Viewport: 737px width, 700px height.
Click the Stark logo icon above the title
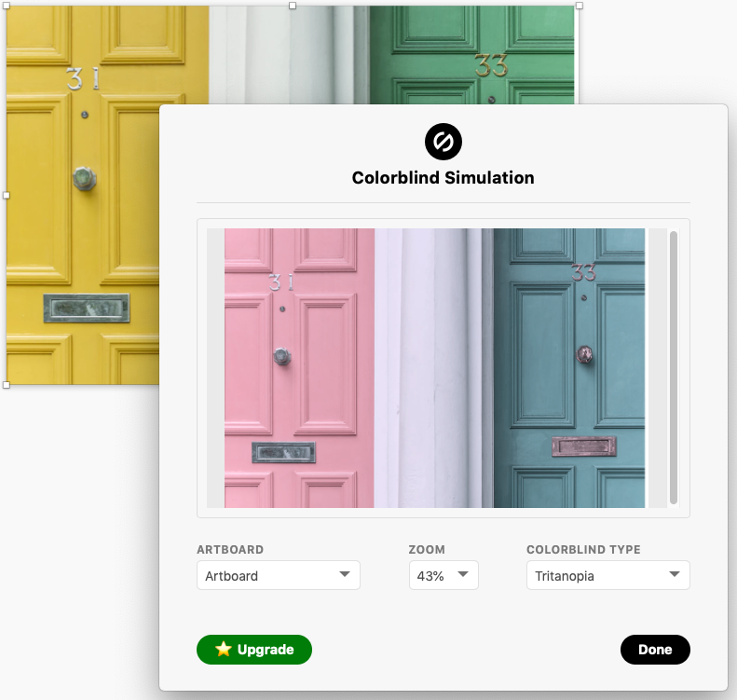444,142
